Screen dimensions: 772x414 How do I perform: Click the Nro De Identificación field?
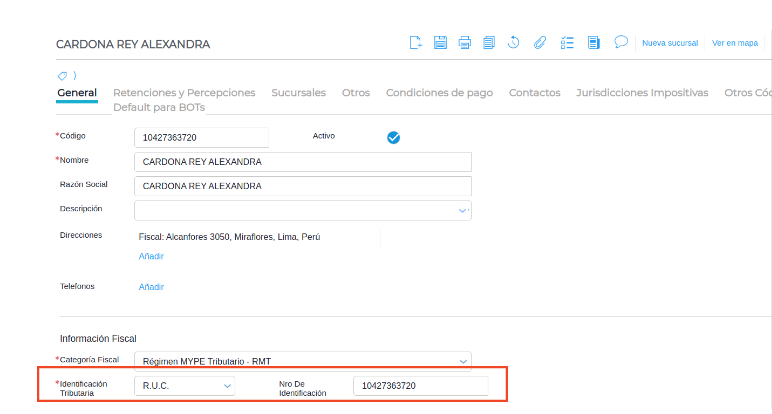click(421, 386)
